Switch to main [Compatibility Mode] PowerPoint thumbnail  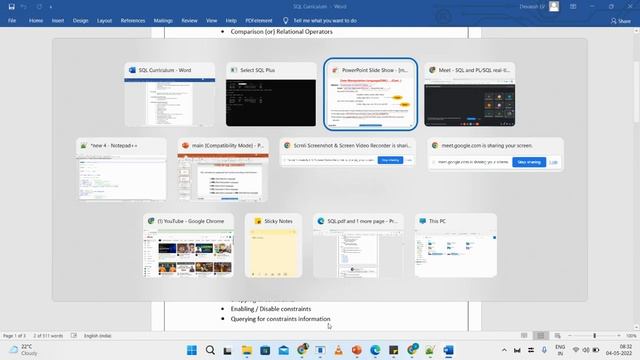pyautogui.click(x=223, y=169)
